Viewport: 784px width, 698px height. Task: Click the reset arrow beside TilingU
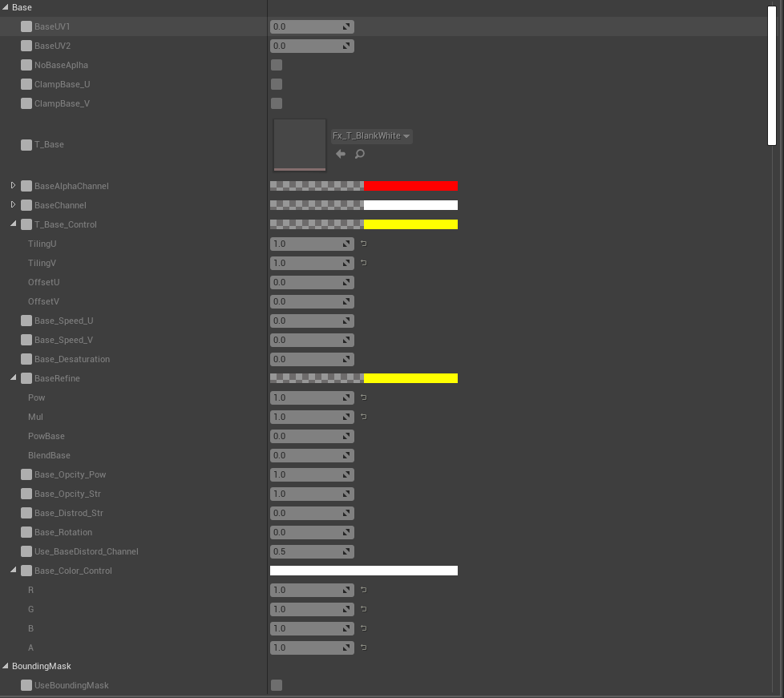point(364,244)
